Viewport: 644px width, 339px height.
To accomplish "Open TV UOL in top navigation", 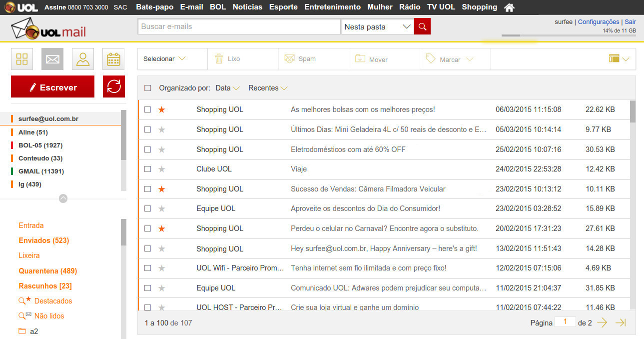I will (441, 7).
